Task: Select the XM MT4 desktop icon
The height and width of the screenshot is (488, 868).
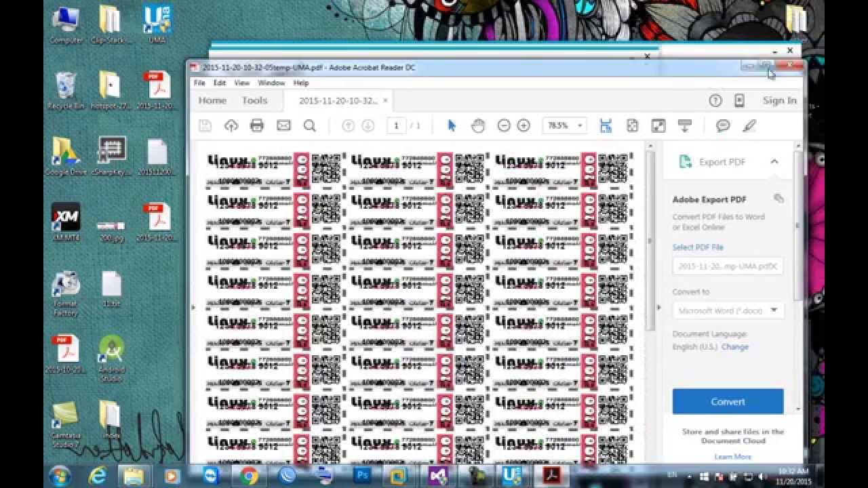Action: point(66,222)
